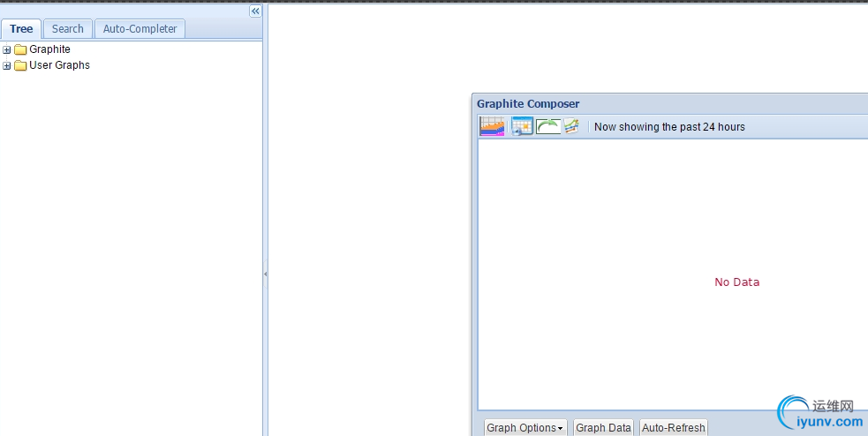This screenshot has height=436, width=868.
Task: Open the Graph Options dropdown
Action: [526, 428]
